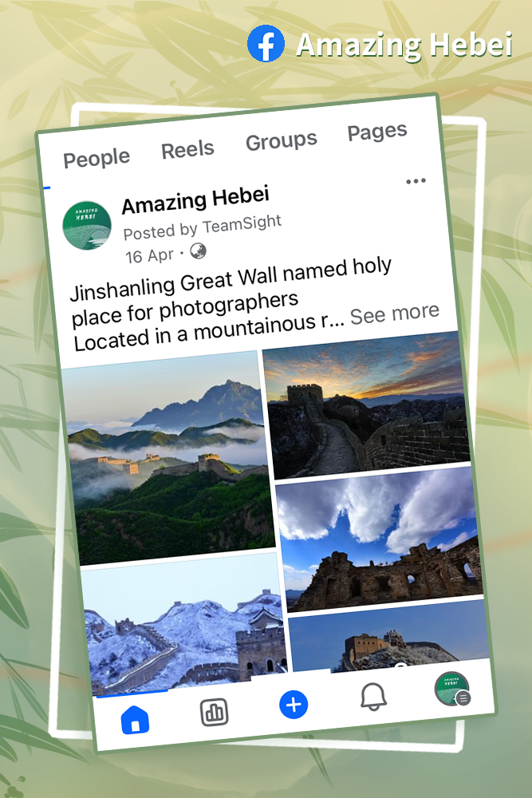Viewport: 532px width, 798px height.
Task: Open the Amazing Hebei page name link
Action: tap(195, 200)
